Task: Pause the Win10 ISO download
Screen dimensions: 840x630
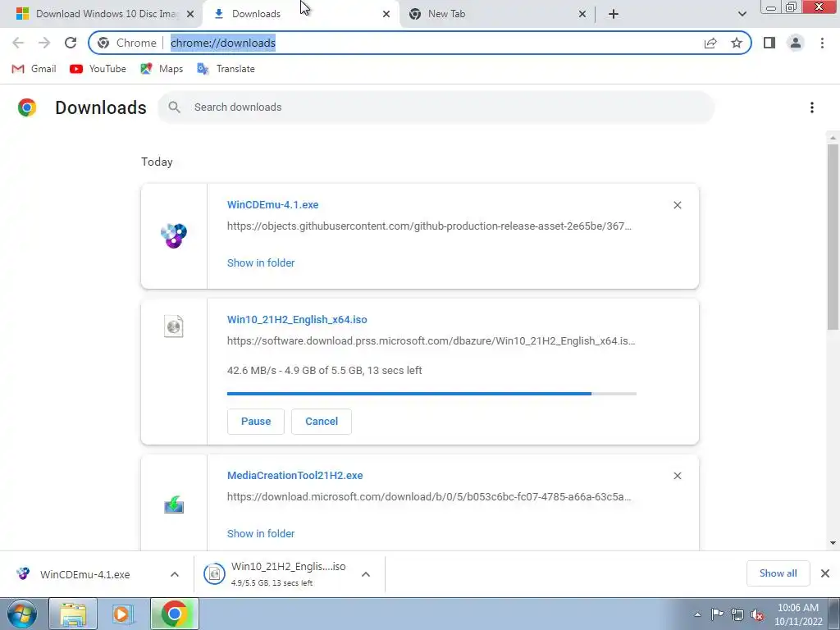Action: 256,422
